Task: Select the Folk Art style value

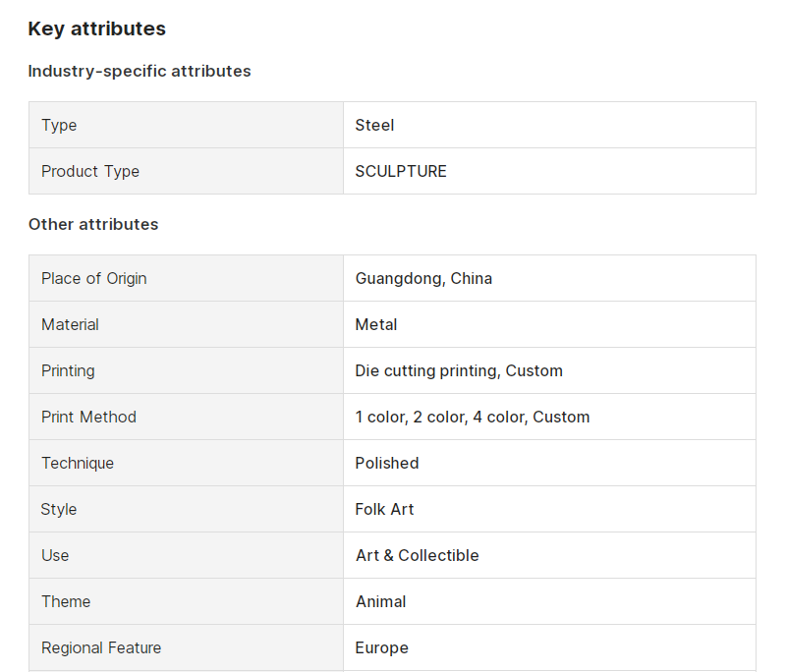Action: tap(384, 509)
